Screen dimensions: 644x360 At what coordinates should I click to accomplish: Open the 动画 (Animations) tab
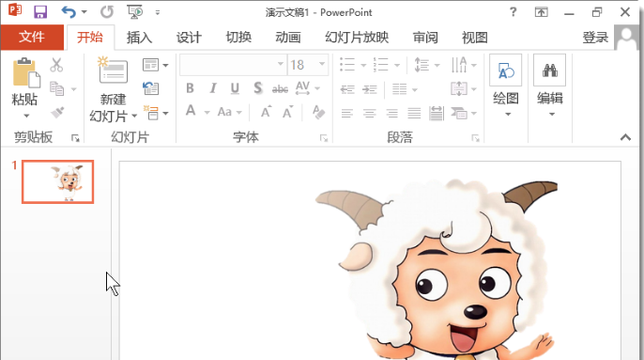point(288,38)
